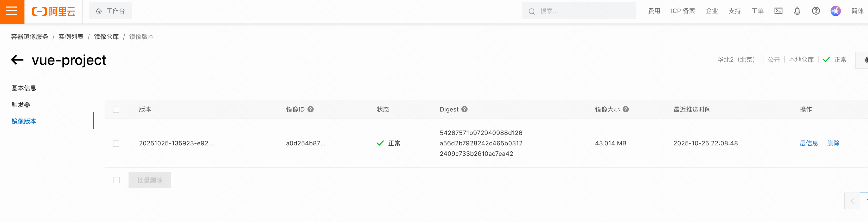This screenshot has width=868, height=222.
Task: Click the back arrow beside vue-project
Action: point(17,60)
